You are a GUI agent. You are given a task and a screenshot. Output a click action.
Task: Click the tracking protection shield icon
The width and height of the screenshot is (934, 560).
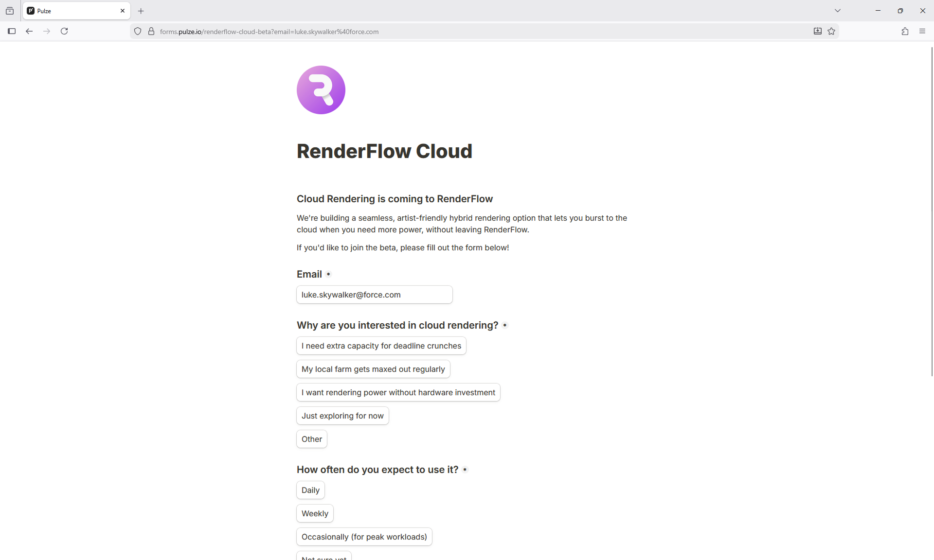[x=138, y=31]
